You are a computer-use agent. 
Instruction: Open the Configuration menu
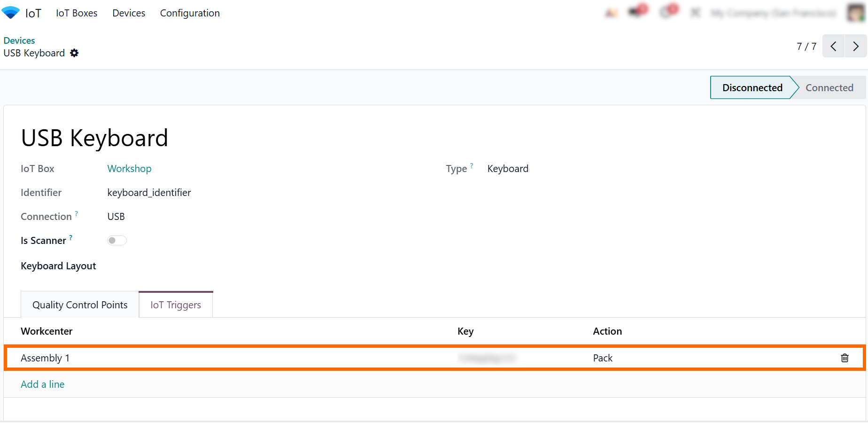(x=190, y=13)
